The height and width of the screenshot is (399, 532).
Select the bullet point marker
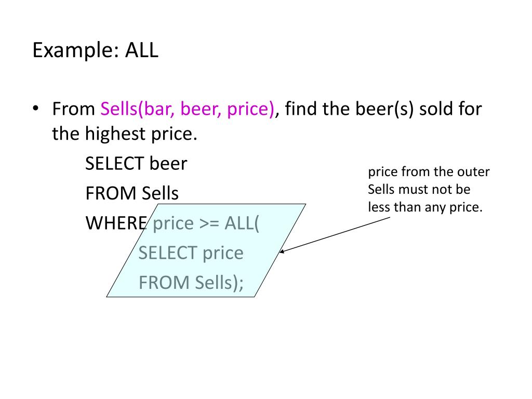[36, 109]
